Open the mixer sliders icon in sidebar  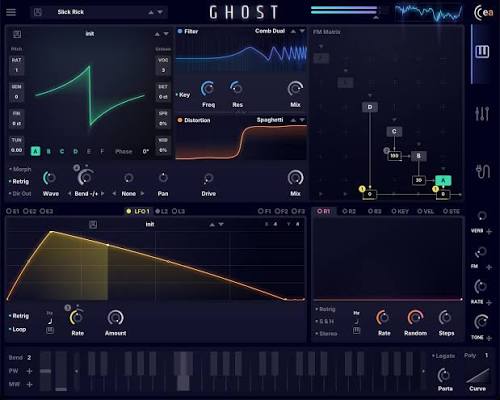(x=482, y=113)
